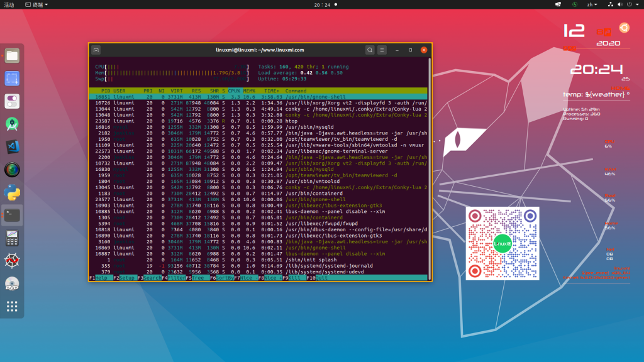Open the 终端 app menu in top bar
The width and height of the screenshot is (644, 362).
(36, 4)
